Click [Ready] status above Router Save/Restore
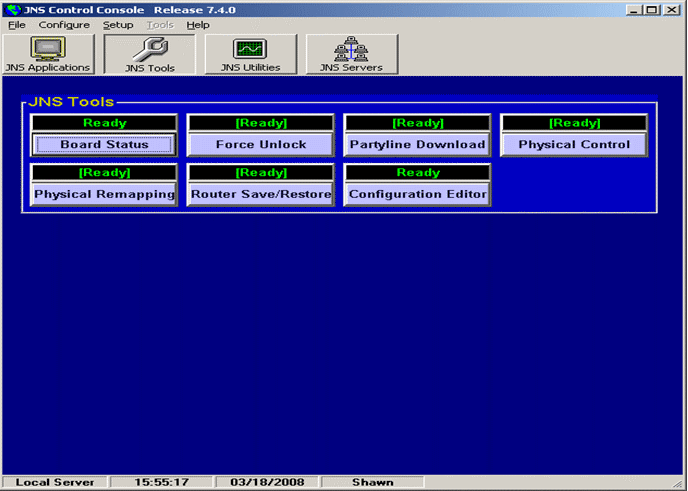The height and width of the screenshot is (491, 688). coord(261,172)
